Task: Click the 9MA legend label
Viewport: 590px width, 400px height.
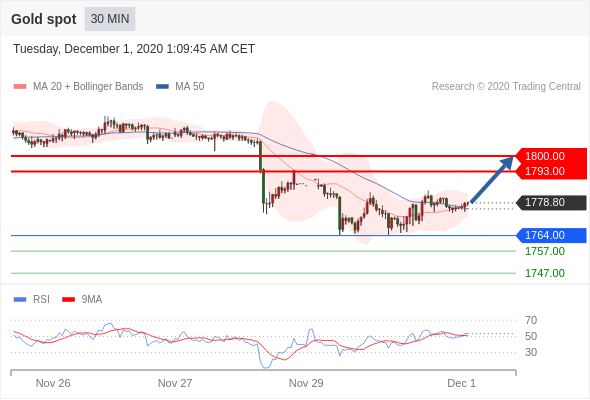Action: click(x=92, y=300)
